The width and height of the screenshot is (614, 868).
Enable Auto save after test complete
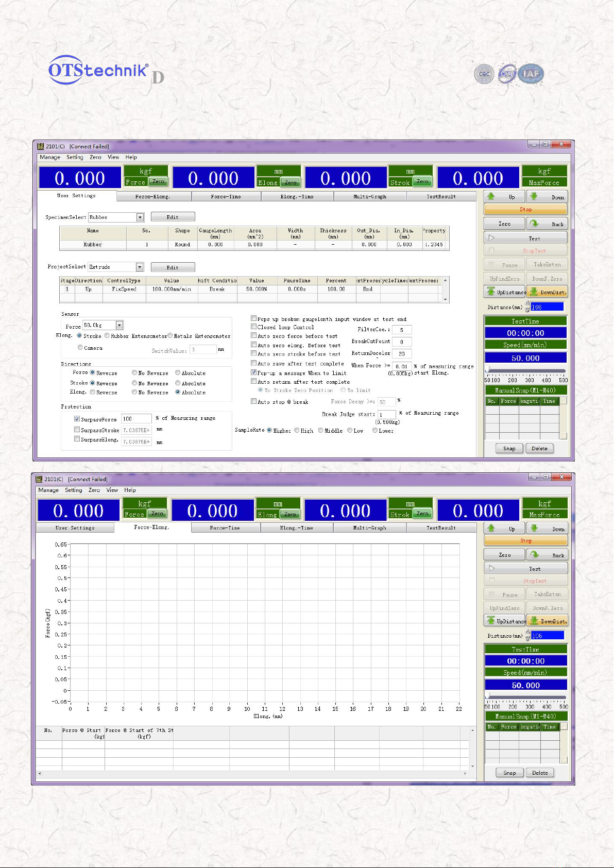(253, 363)
